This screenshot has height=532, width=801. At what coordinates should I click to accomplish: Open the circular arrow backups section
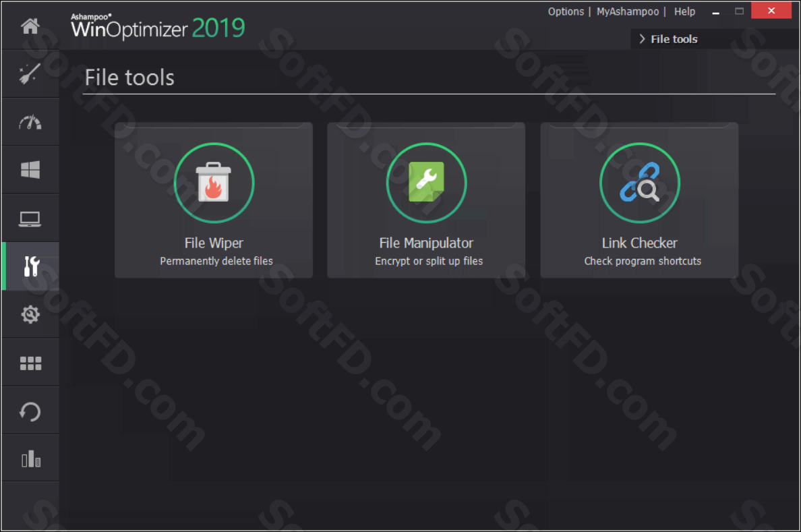pos(30,412)
